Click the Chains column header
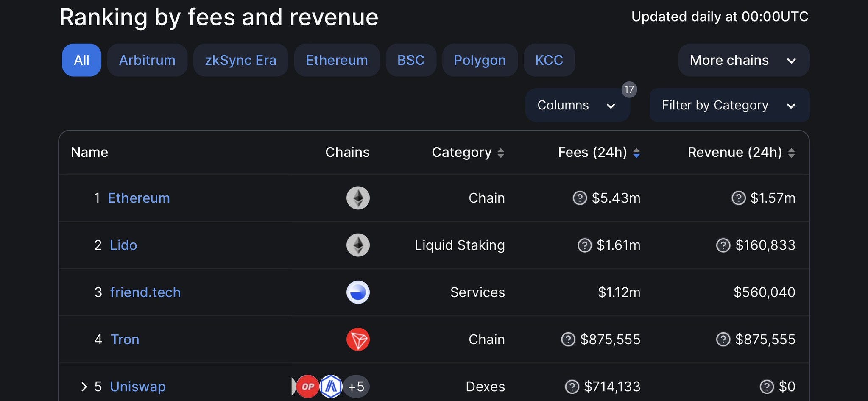The image size is (868, 401). (347, 152)
